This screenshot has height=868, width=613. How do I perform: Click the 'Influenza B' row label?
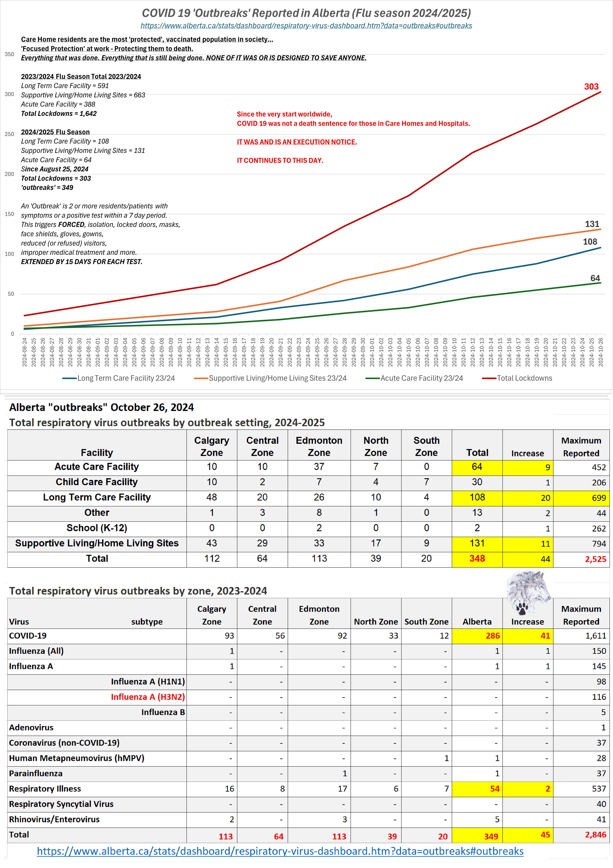coord(163,712)
